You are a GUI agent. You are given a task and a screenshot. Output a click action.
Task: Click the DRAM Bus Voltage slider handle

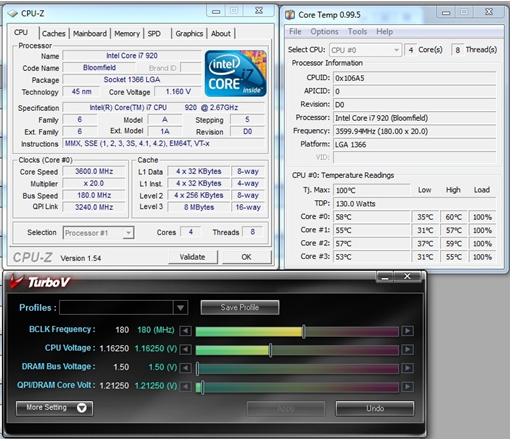pos(197,369)
